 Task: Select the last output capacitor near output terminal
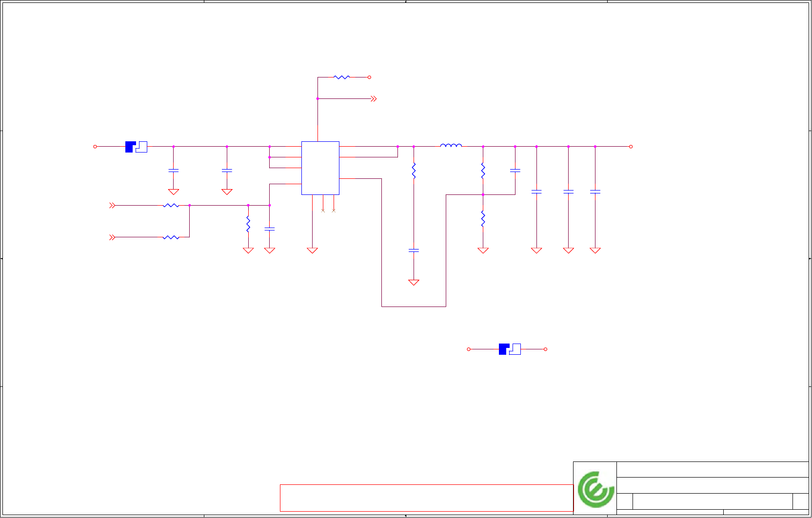click(595, 192)
